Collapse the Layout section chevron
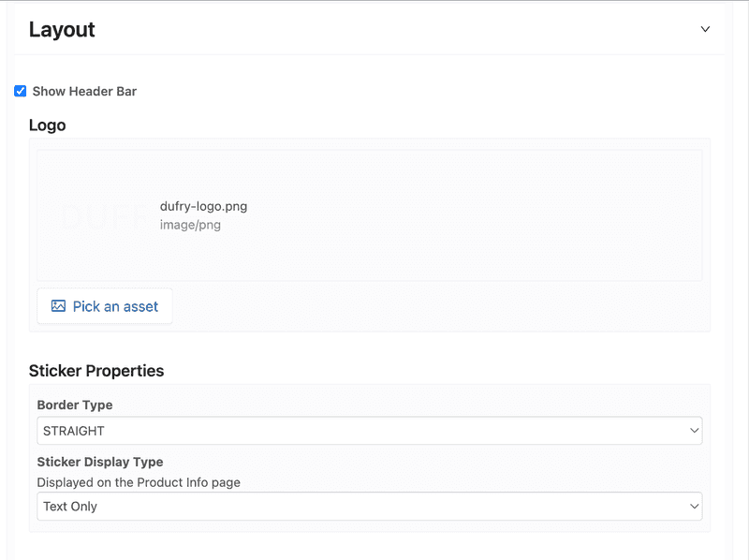Viewport: 749px width, 560px height. click(705, 29)
